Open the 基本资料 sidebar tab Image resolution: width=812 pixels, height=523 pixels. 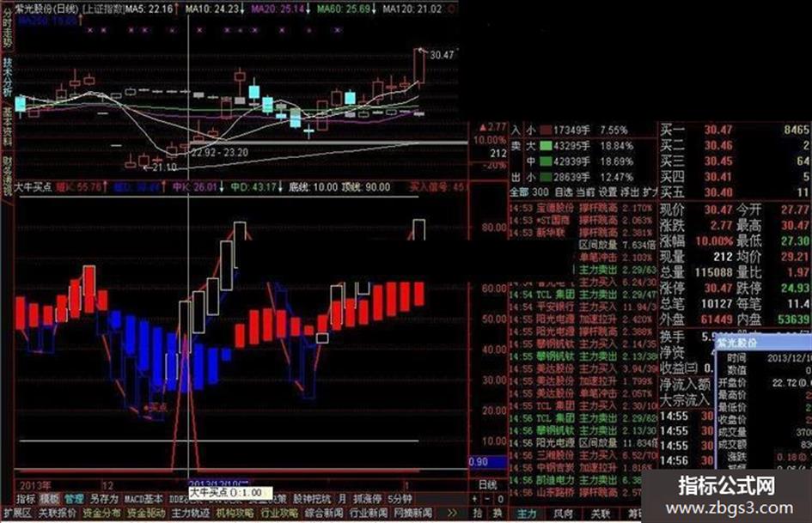pos(7,126)
